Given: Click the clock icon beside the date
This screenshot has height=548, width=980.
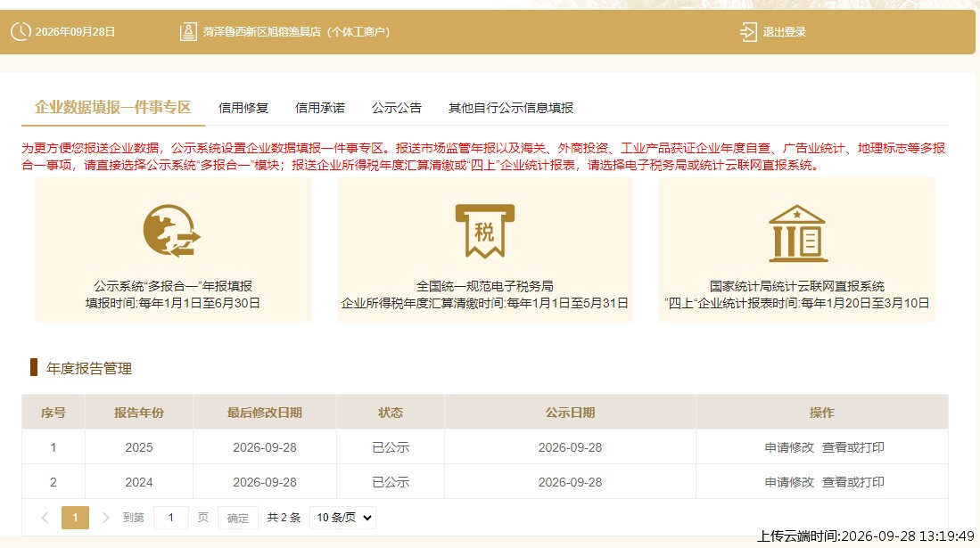Looking at the screenshot, I should click(21, 31).
